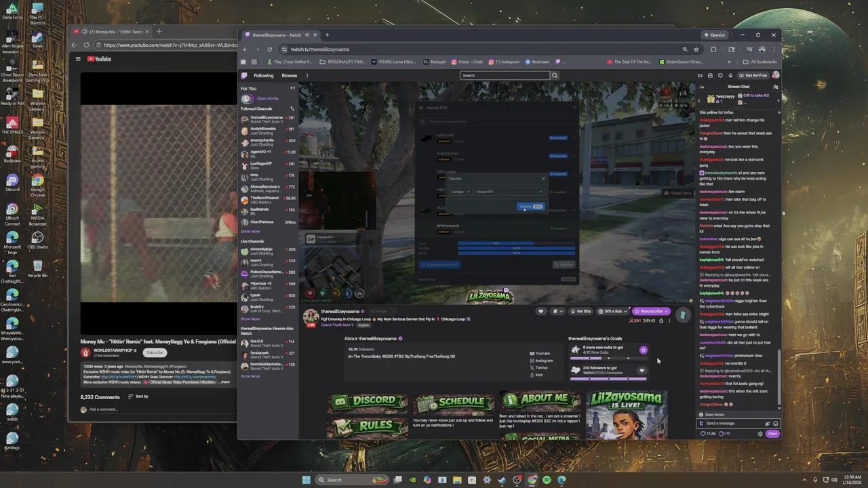Close the Transfer dialog with X

coord(543,178)
